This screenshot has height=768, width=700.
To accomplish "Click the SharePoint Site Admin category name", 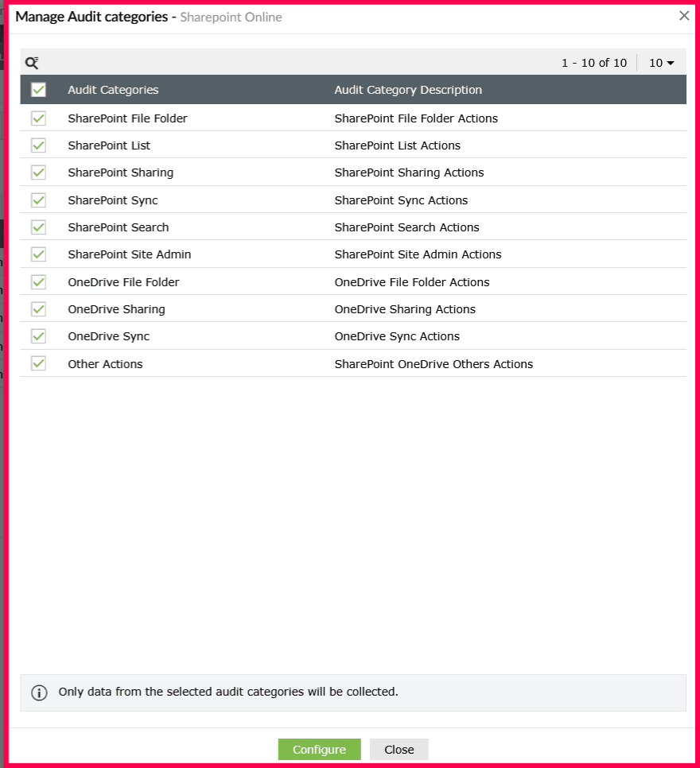I will (x=130, y=254).
